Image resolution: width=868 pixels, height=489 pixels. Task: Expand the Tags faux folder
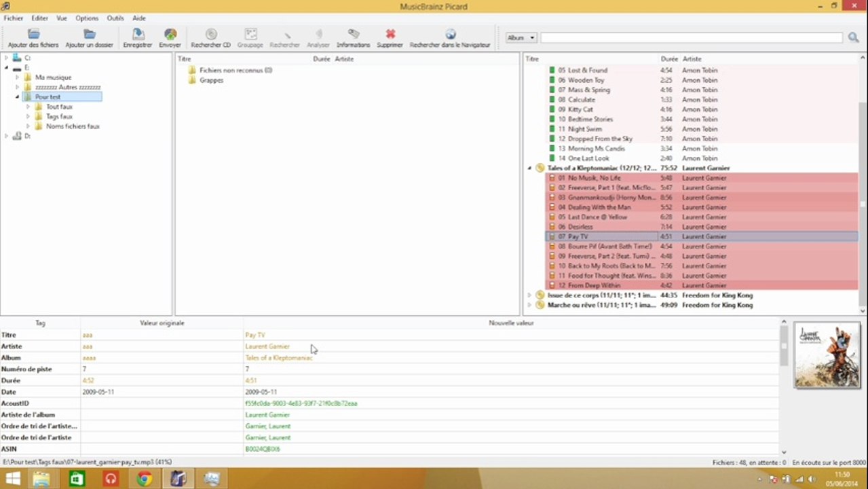[x=28, y=117]
